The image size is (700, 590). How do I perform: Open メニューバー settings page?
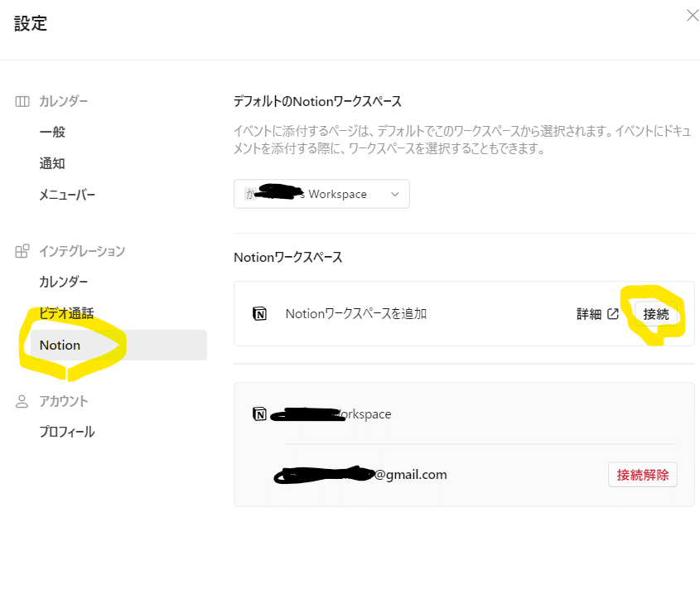coord(67,195)
